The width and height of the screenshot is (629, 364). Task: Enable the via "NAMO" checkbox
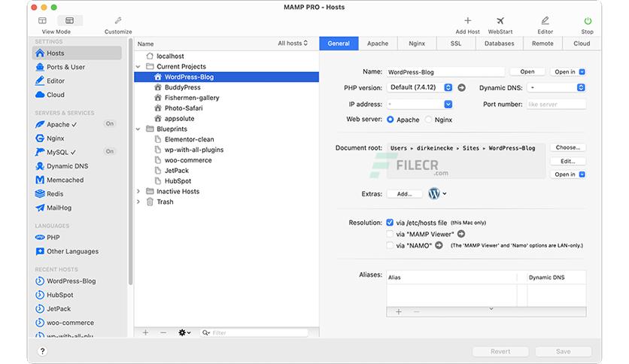click(x=390, y=245)
